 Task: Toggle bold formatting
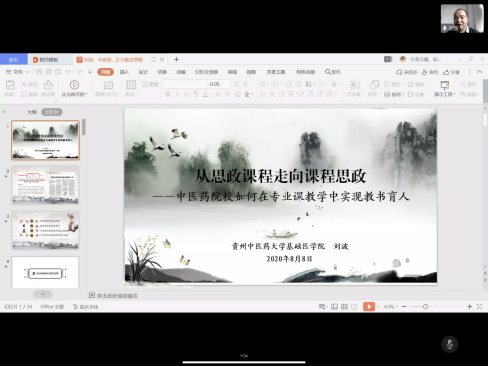click(x=168, y=94)
